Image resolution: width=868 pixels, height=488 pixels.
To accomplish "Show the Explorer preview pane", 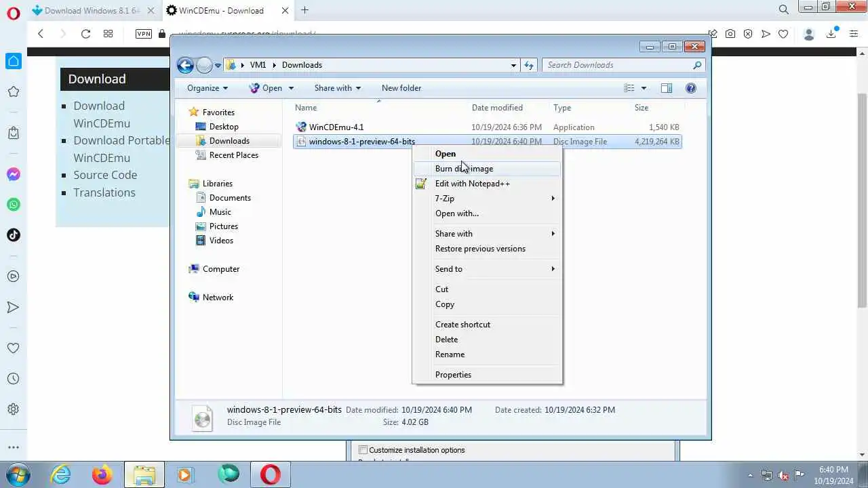I will pyautogui.click(x=667, y=88).
